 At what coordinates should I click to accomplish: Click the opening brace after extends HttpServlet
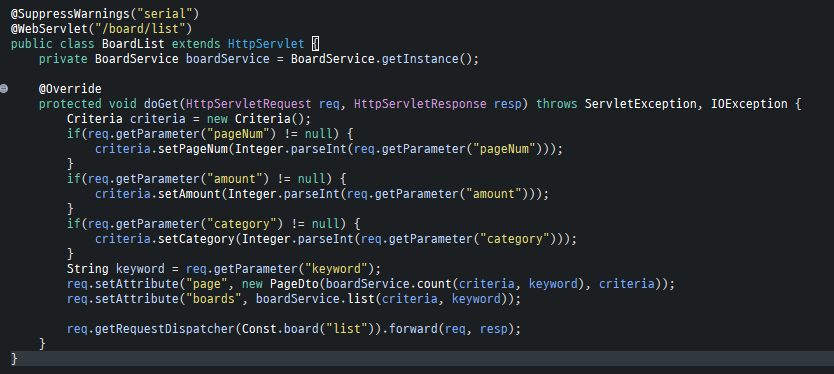(315, 44)
